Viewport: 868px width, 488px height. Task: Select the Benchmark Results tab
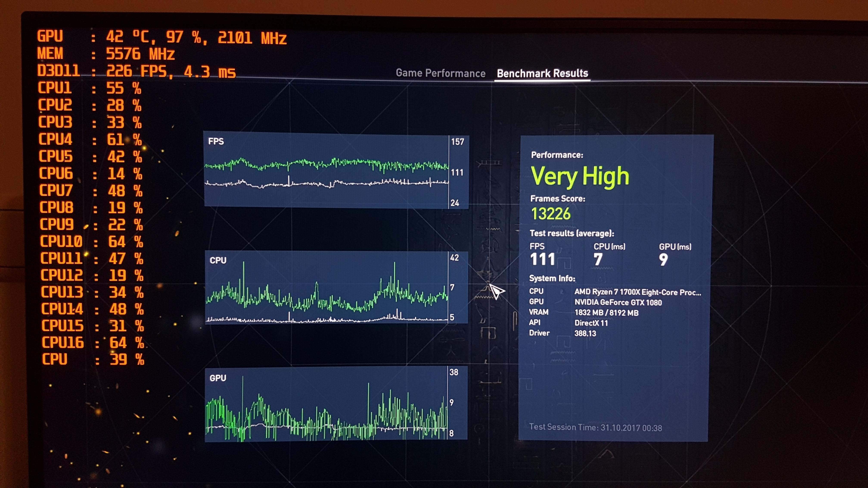coord(542,73)
